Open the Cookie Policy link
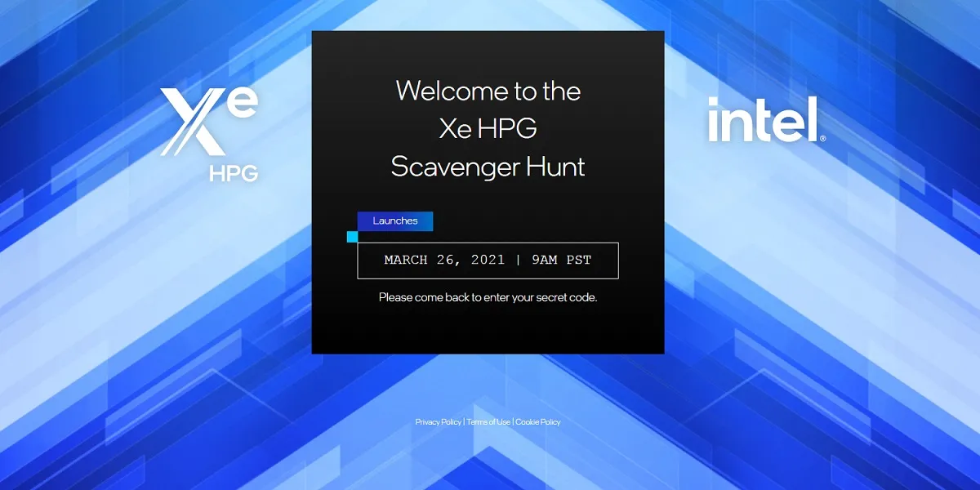The height and width of the screenshot is (490, 980). point(538,422)
